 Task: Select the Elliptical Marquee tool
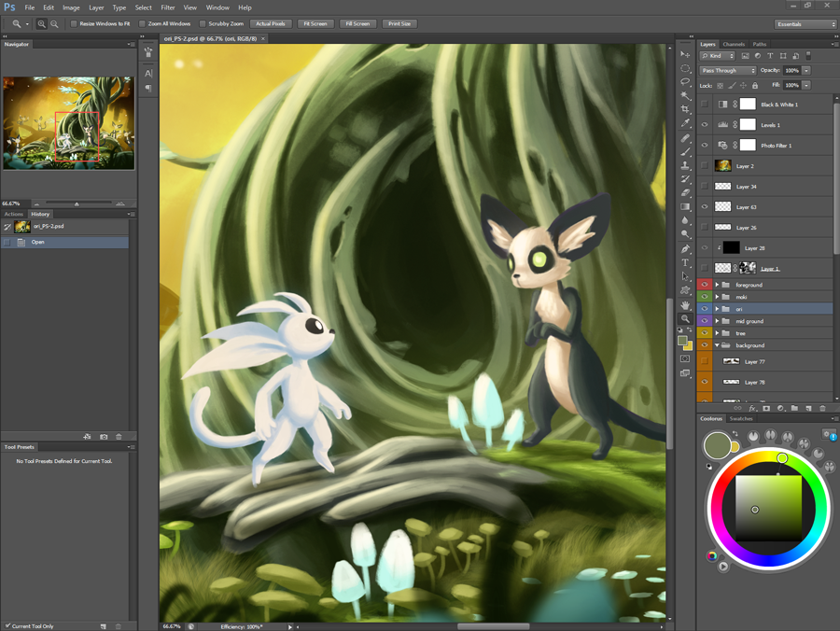coord(685,68)
